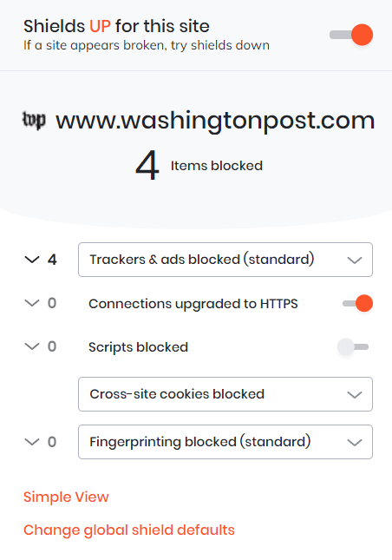Open Trackers & ads blocked dropdown
392x560 pixels.
[225, 260]
